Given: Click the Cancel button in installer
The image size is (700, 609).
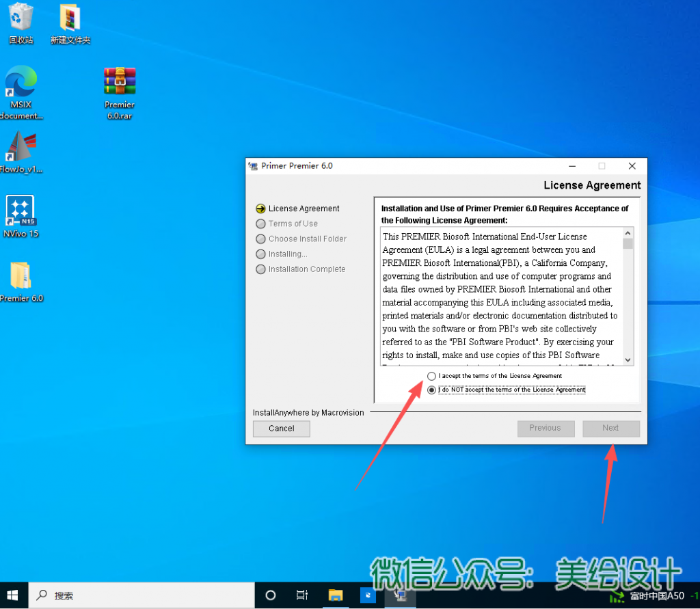Looking at the screenshot, I should [281, 429].
